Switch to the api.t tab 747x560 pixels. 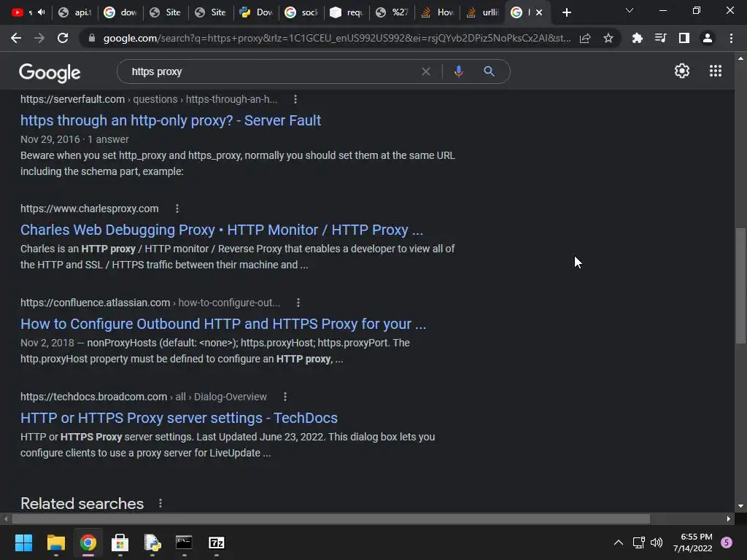75,12
